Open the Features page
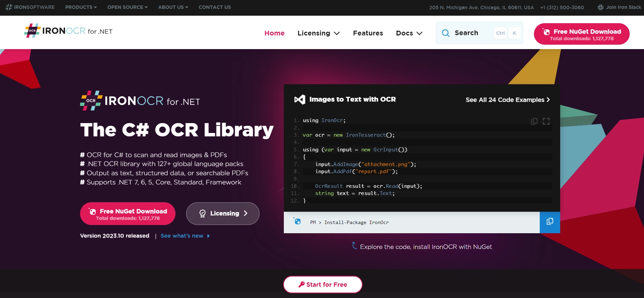 (368, 33)
